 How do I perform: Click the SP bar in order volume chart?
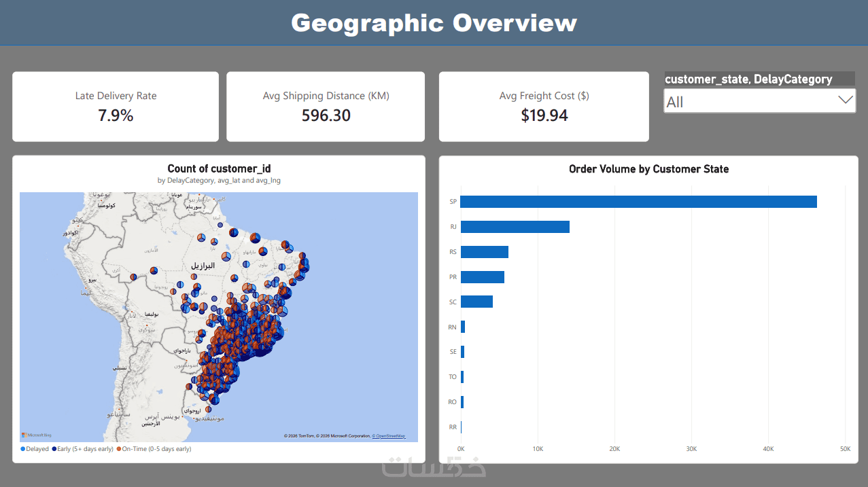point(638,202)
